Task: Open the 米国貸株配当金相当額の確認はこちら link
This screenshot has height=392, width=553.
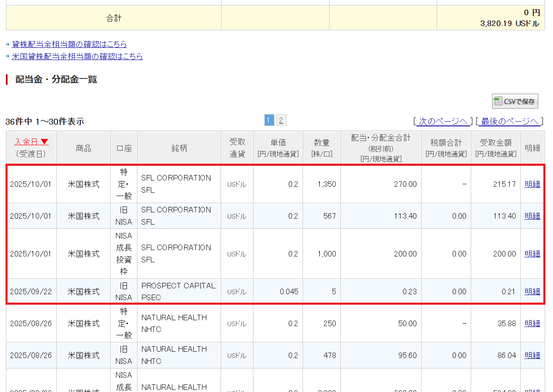Action: pyautogui.click(x=77, y=56)
